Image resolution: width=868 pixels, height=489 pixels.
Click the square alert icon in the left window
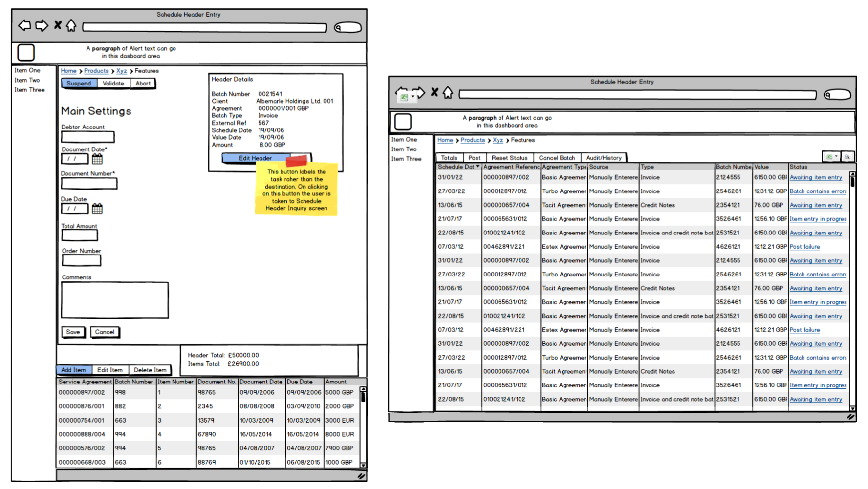coord(26,52)
